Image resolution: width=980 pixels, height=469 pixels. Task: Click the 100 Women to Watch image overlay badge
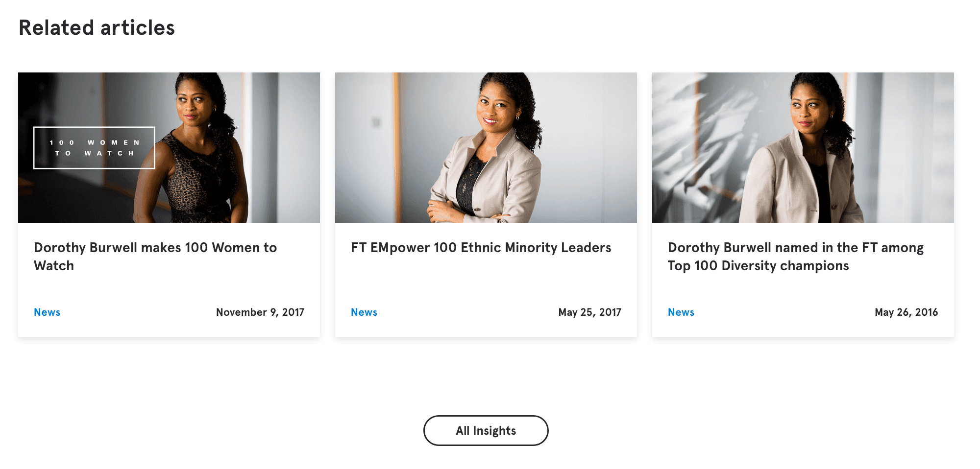coord(94,147)
